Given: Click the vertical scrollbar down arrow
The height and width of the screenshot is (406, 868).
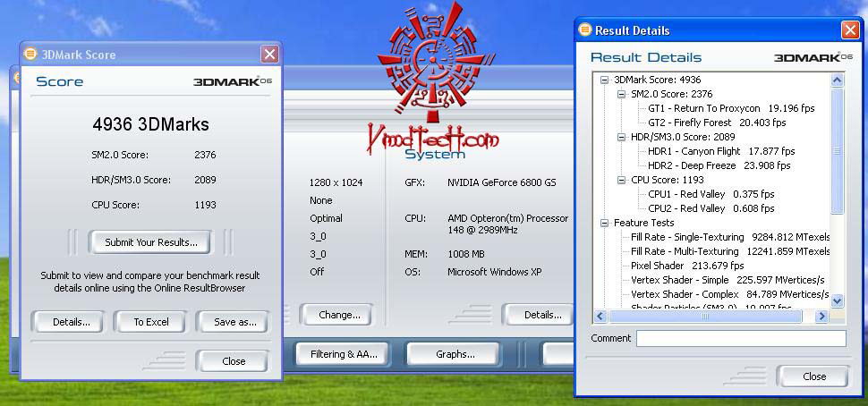Looking at the screenshot, I should tap(837, 300).
